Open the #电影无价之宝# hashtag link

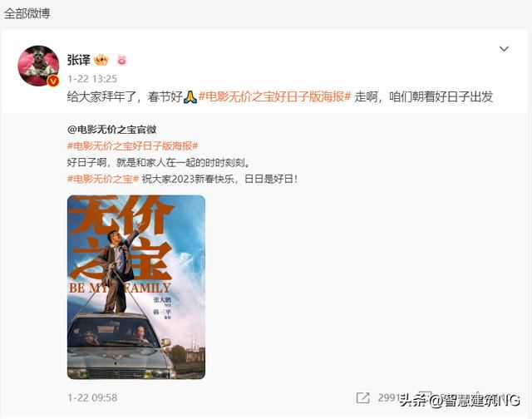click(x=103, y=179)
